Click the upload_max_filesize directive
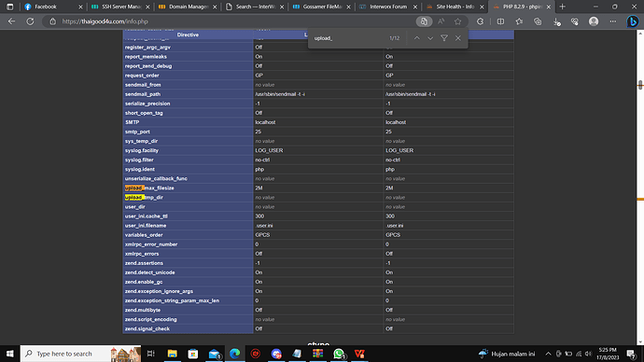This screenshot has width=644, height=362. pyautogui.click(x=149, y=188)
